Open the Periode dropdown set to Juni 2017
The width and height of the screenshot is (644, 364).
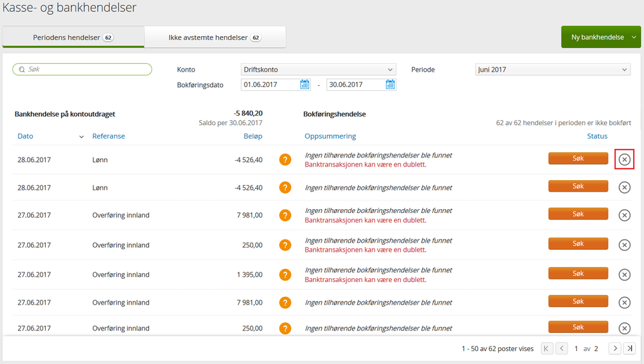coord(552,70)
